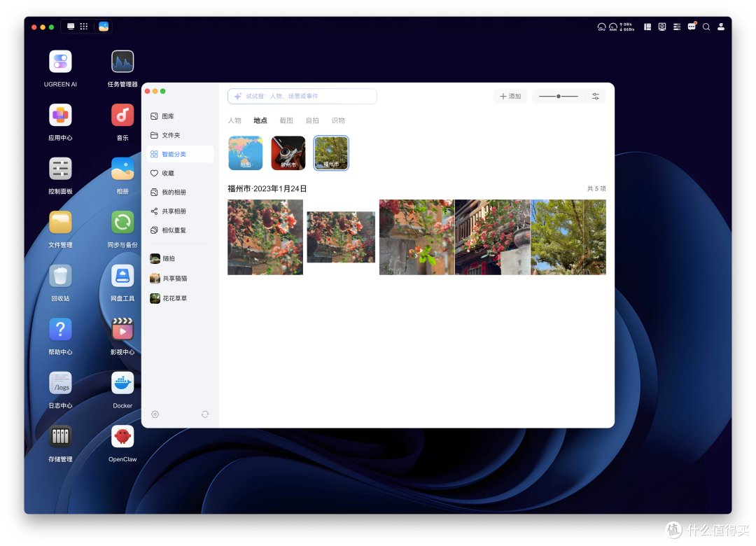The width and height of the screenshot is (756, 546).
Task: Adjust thumbnail size slider
Action: (559, 97)
